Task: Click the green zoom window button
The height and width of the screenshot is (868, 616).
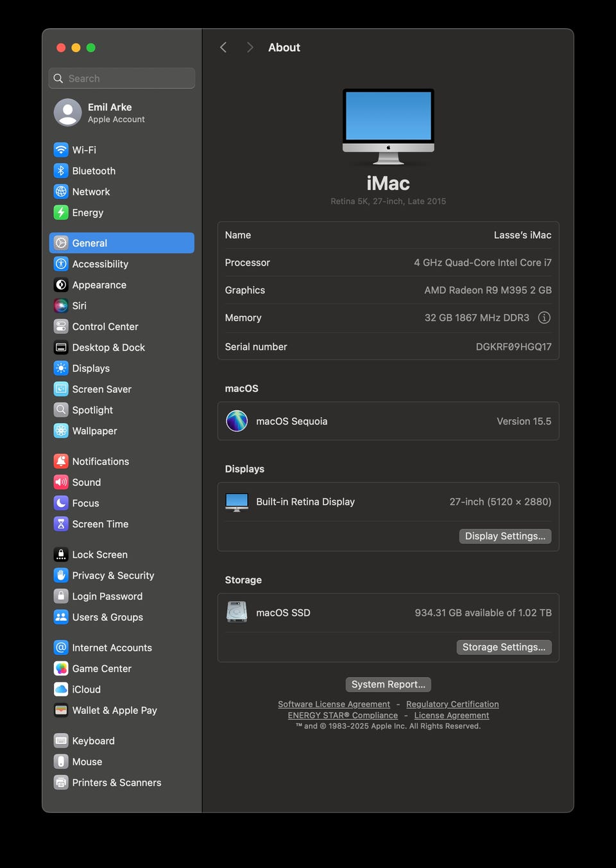Action: [91, 48]
